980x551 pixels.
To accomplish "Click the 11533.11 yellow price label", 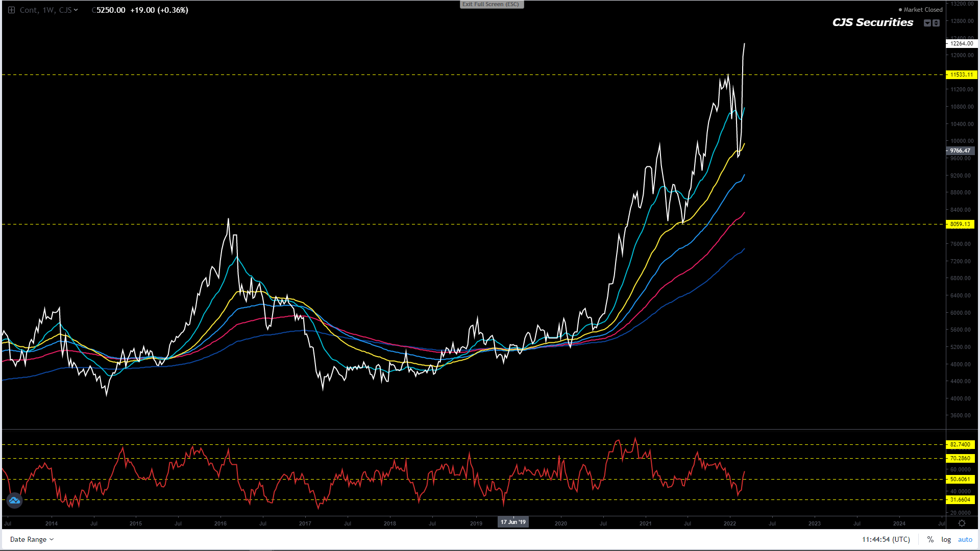I will 961,74.
